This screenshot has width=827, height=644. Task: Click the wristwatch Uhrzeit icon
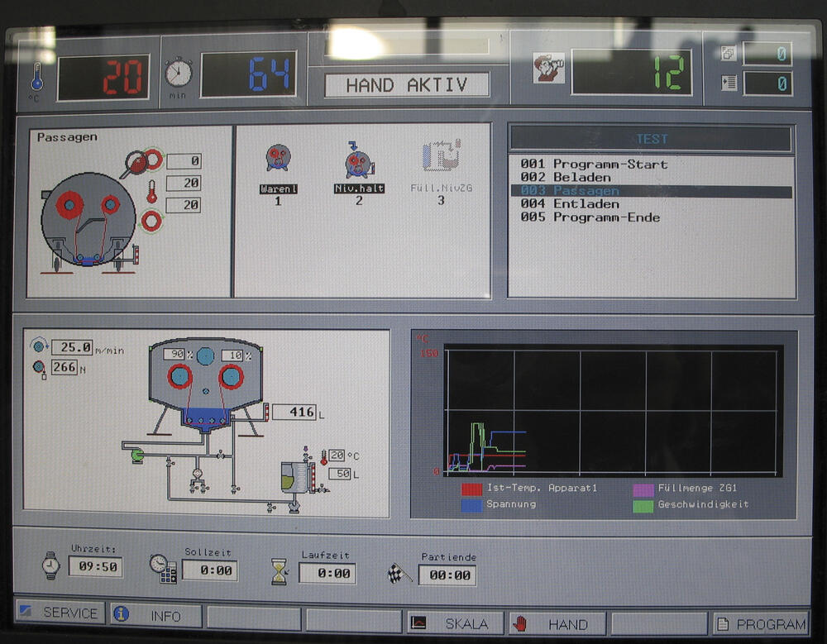[50, 566]
